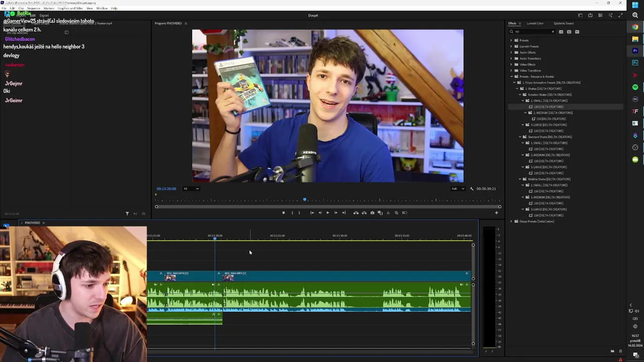
Task: Open Quick Export icon at top right
Action: pos(590,16)
